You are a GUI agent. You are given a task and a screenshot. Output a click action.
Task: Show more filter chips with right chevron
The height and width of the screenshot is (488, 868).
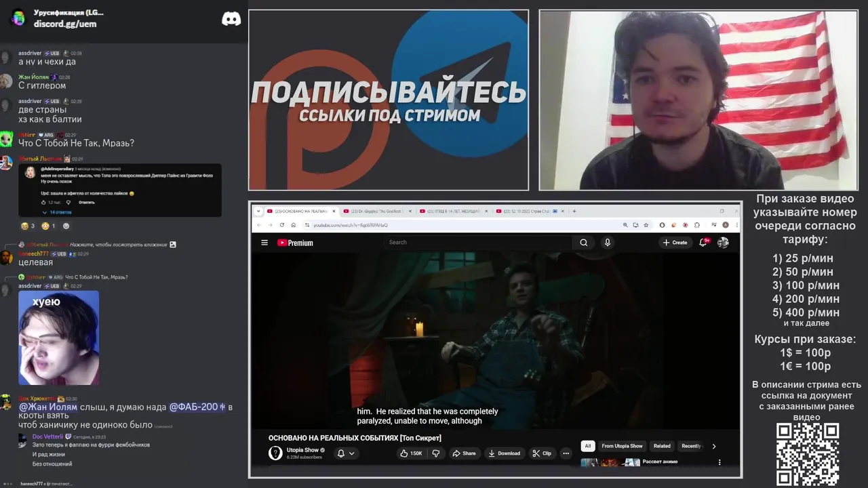pyautogui.click(x=713, y=446)
